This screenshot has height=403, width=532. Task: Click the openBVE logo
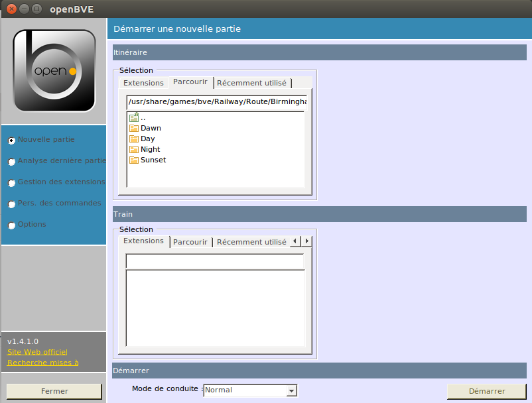coord(53,70)
